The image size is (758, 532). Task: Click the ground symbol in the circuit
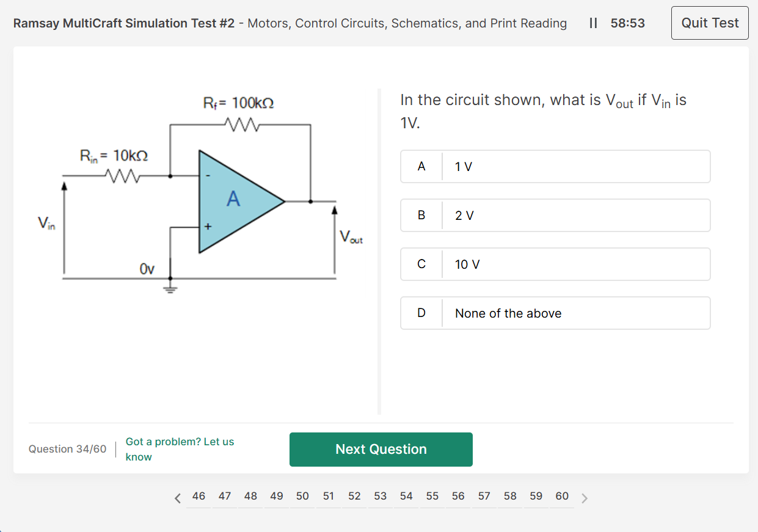(170, 287)
